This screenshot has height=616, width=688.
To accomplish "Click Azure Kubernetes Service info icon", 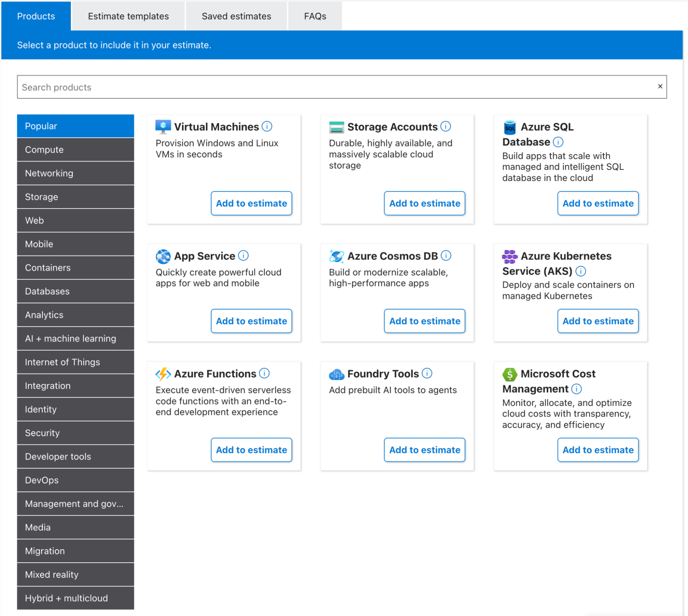I will tap(581, 271).
